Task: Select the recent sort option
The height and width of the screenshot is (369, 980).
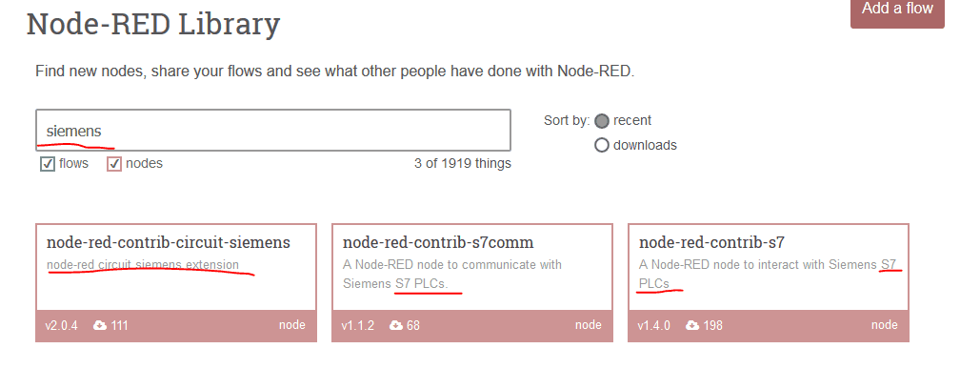Action: point(602,121)
